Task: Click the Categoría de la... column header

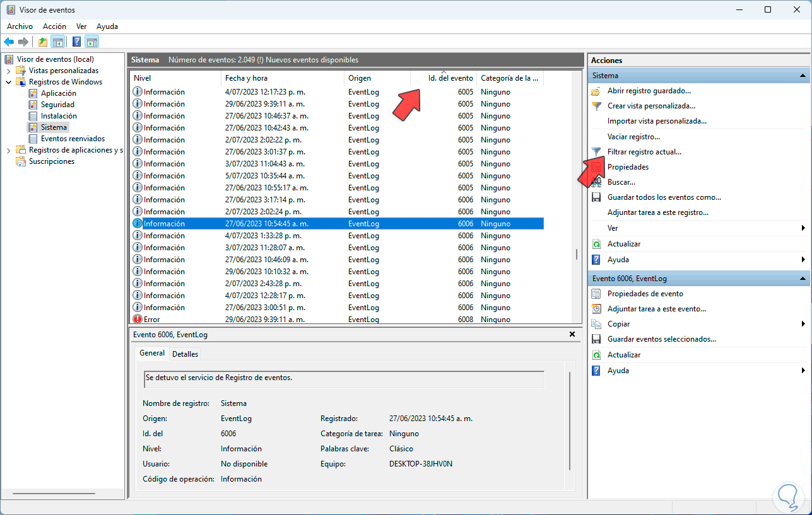Action: 510,78
